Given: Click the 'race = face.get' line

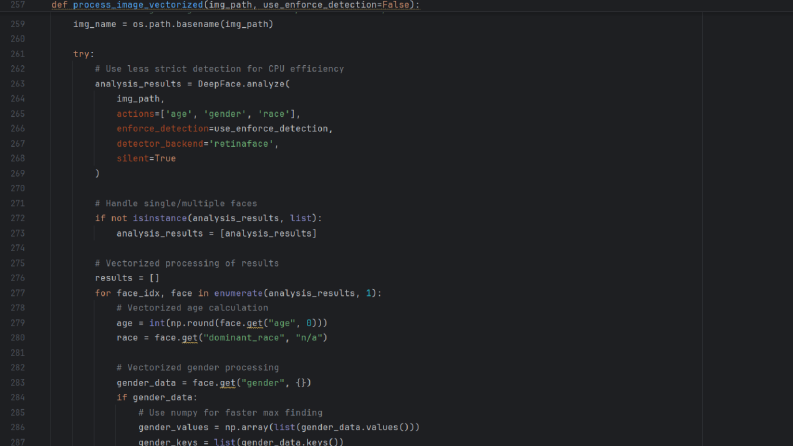Looking at the screenshot, I should (222, 338).
